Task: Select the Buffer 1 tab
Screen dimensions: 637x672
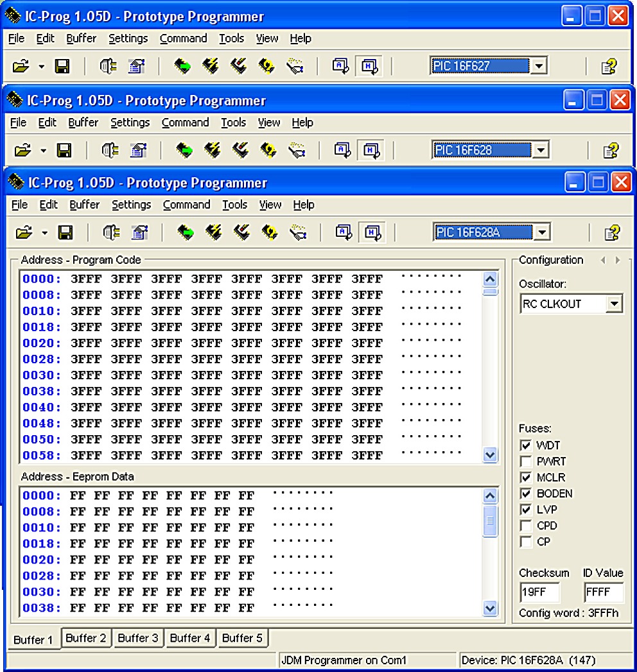Action: tap(33, 639)
